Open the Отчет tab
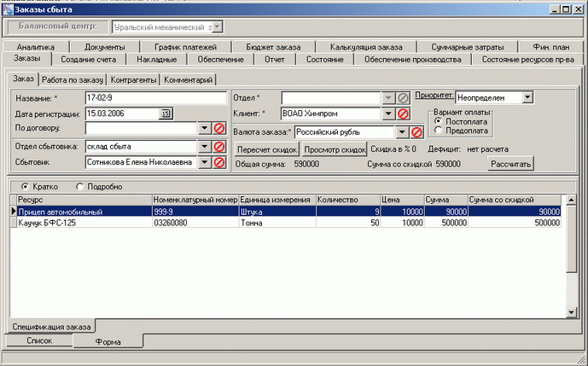Image resolution: width=588 pixels, height=366 pixels. coord(275,59)
